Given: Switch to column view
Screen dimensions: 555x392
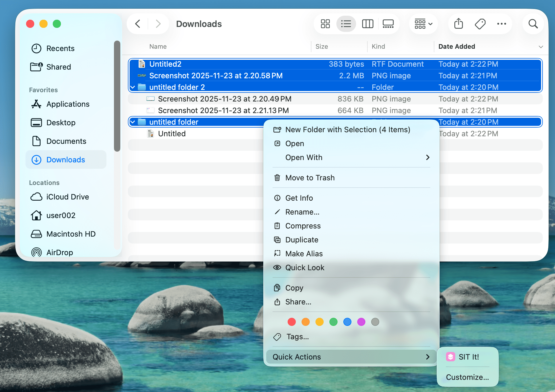Looking at the screenshot, I should tap(367, 24).
